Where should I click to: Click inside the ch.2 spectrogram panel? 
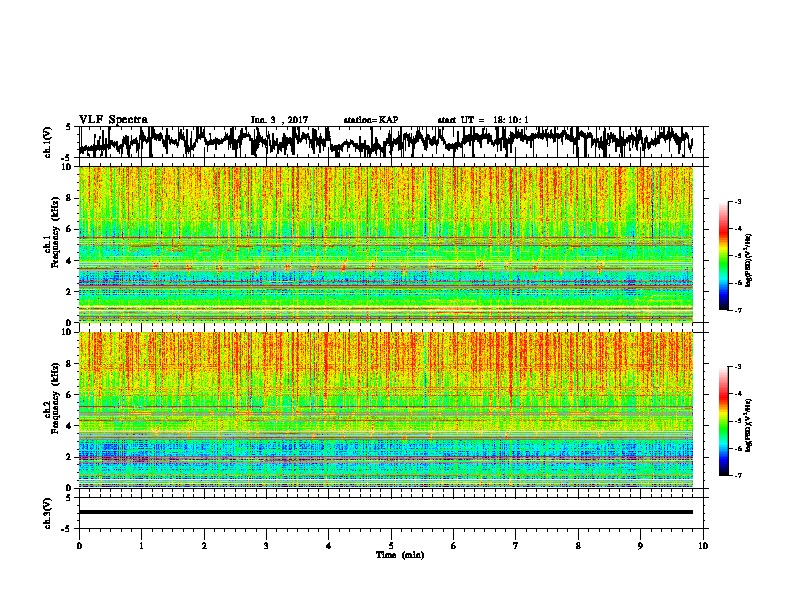point(385,410)
